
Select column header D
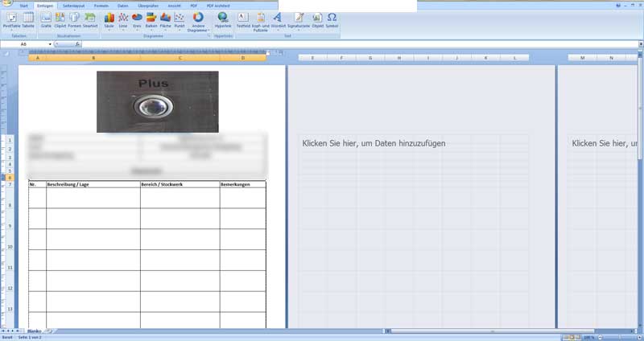(243, 58)
